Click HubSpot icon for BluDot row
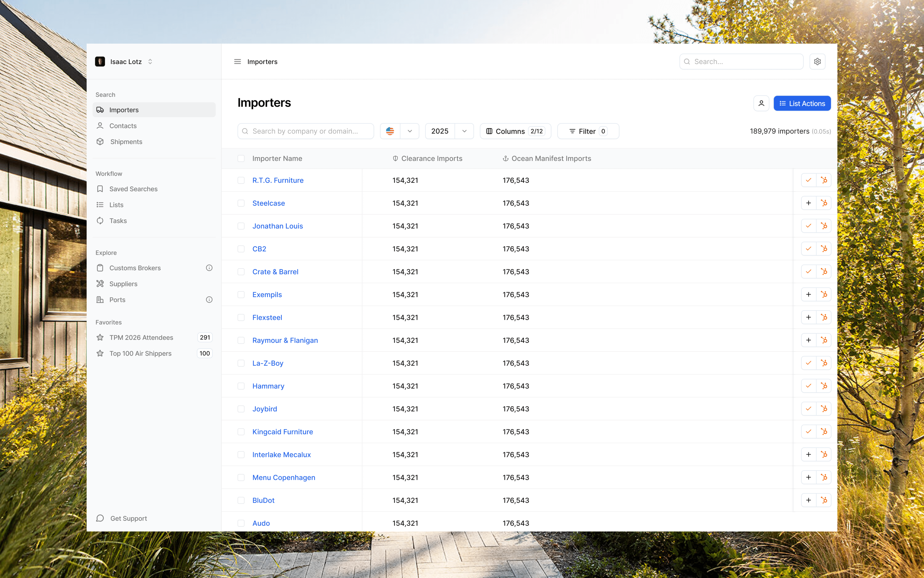 [x=824, y=500]
